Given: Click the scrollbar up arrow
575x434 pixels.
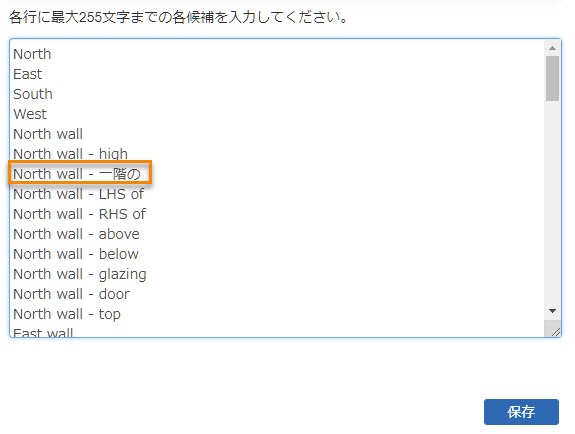Looking at the screenshot, I should pyautogui.click(x=552, y=48).
